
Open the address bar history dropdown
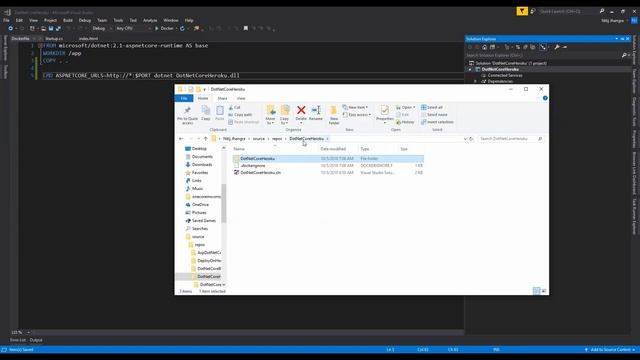pos(465,139)
